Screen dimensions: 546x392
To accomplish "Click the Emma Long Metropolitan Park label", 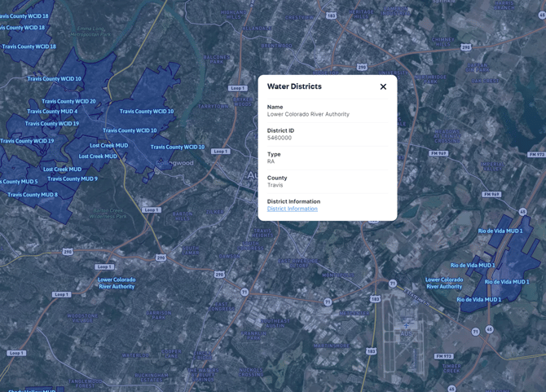I will pyautogui.click(x=93, y=32).
